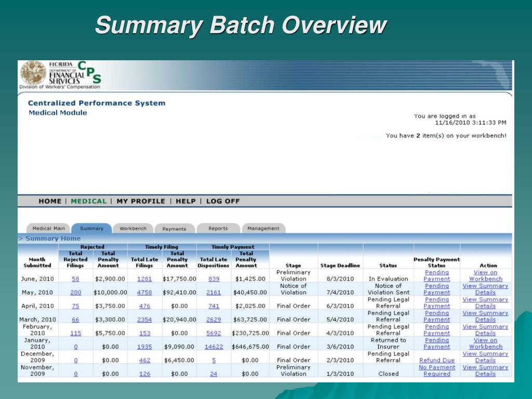The image size is (532, 399).
Task: Open MY PROFILE from the navigation bar
Action: [x=141, y=201]
